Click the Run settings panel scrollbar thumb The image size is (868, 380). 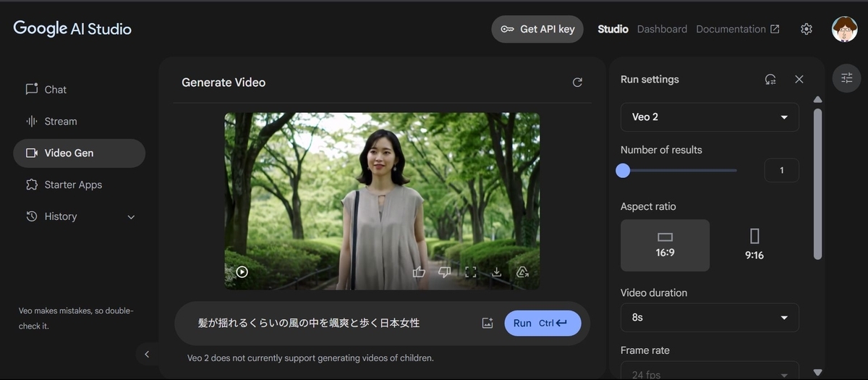tap(818, 185)
